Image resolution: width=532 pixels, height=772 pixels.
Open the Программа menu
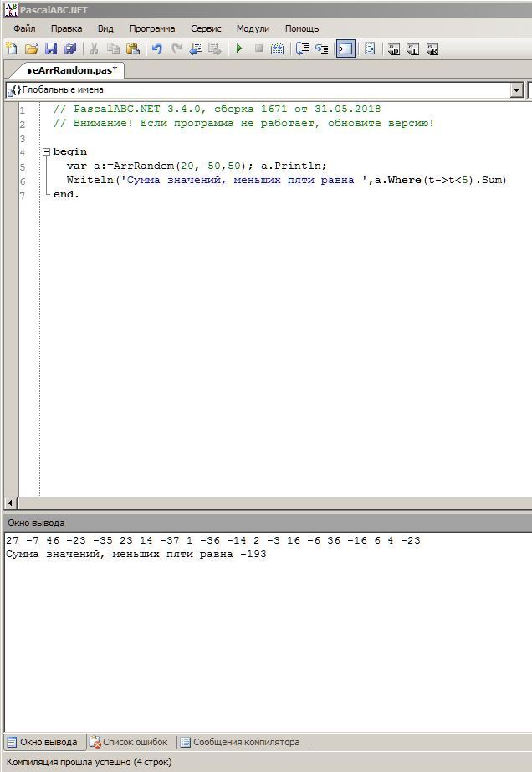152,28
